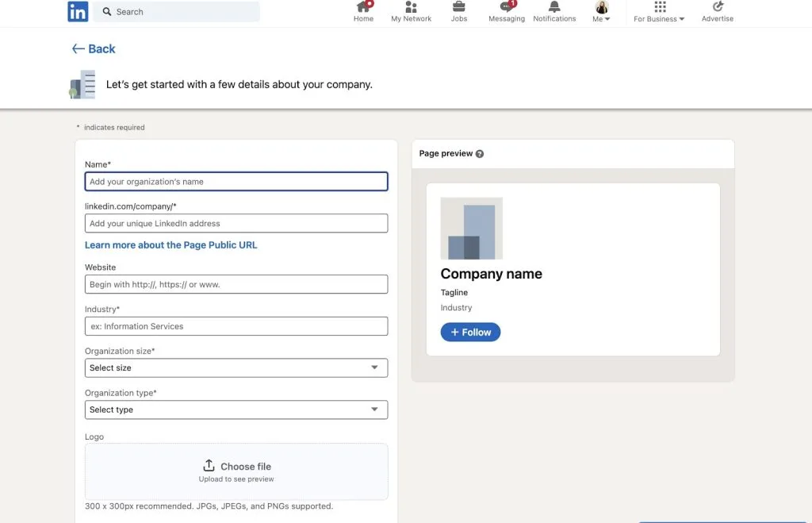Click the Website URL field
The width and height of the screenshot is (812, 523).
[236, 284]
